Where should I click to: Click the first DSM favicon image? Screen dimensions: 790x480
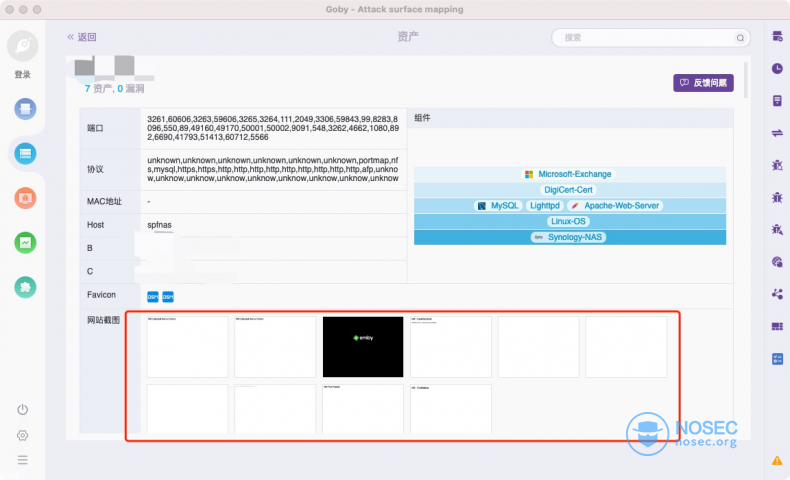153,296
